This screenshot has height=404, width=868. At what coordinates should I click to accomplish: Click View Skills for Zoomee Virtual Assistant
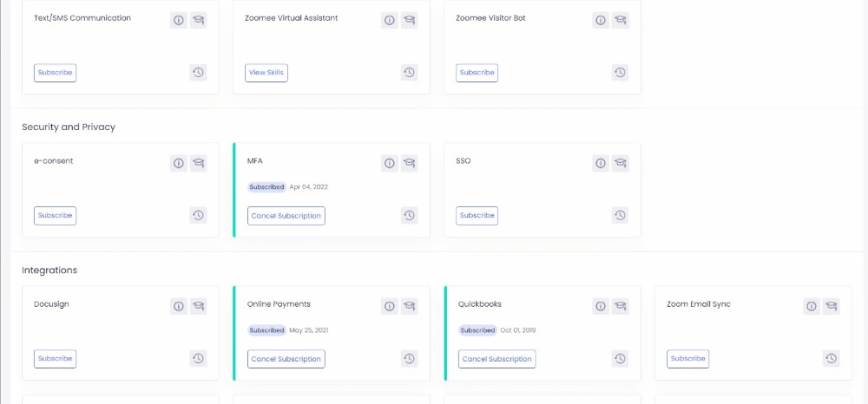tap(266, 73)
